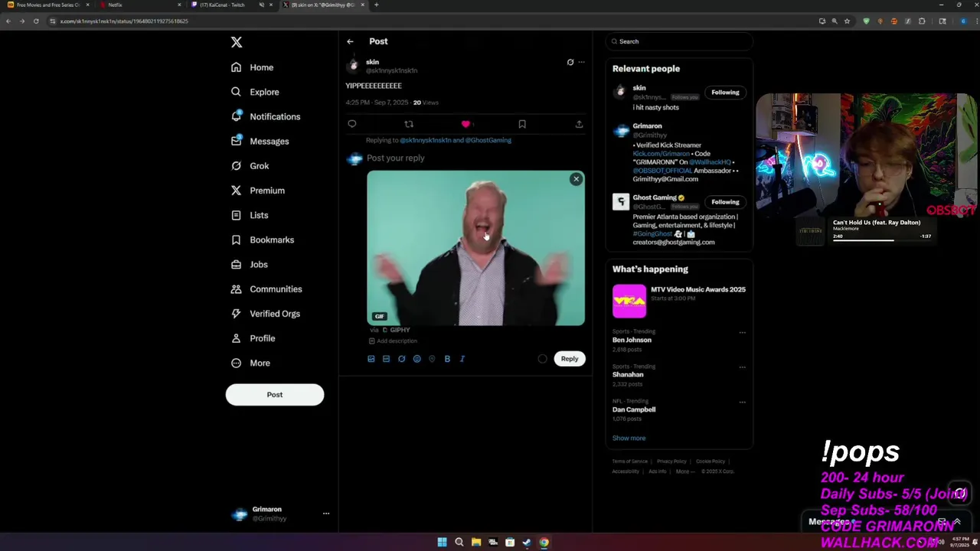Click Add description under the GIF
This screenshot has height=551, width=980.
pos(393,341)
